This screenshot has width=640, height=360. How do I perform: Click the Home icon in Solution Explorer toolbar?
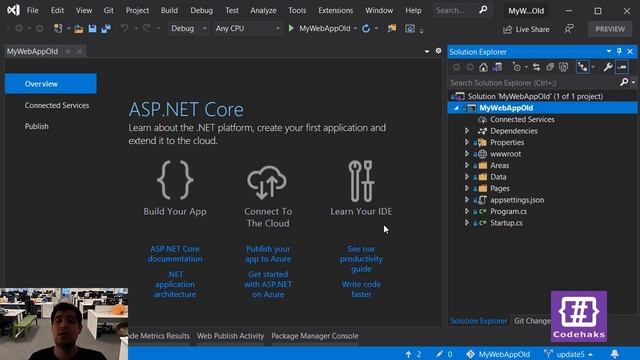(483, 67)
